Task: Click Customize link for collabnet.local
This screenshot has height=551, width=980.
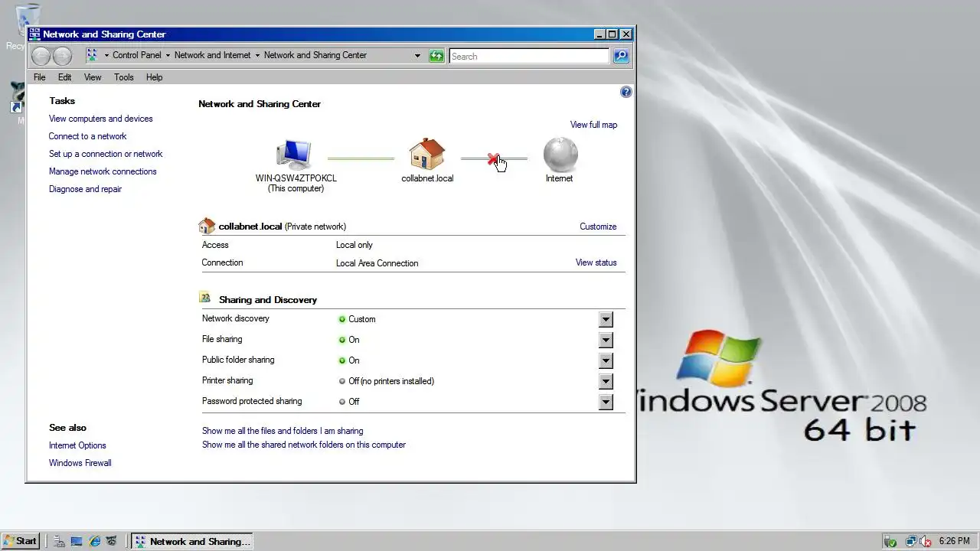Action: click(598, 227)
